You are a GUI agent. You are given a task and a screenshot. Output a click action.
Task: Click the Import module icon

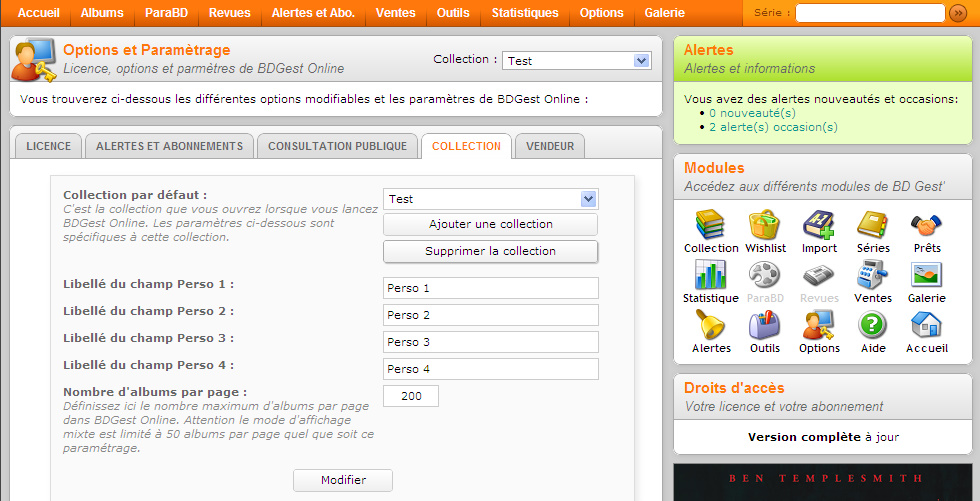click(x=819, y=224)
